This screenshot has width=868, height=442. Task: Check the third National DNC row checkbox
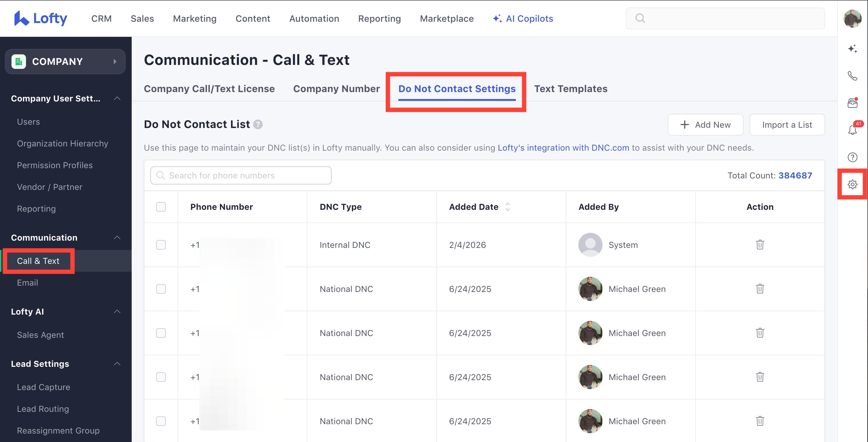pos(161,377)
